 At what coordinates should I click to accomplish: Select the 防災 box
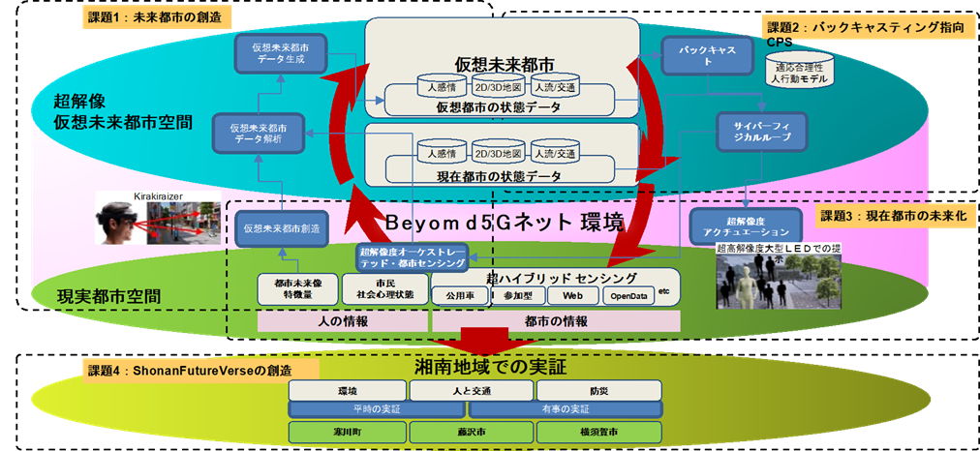click(x=598, y=391)
